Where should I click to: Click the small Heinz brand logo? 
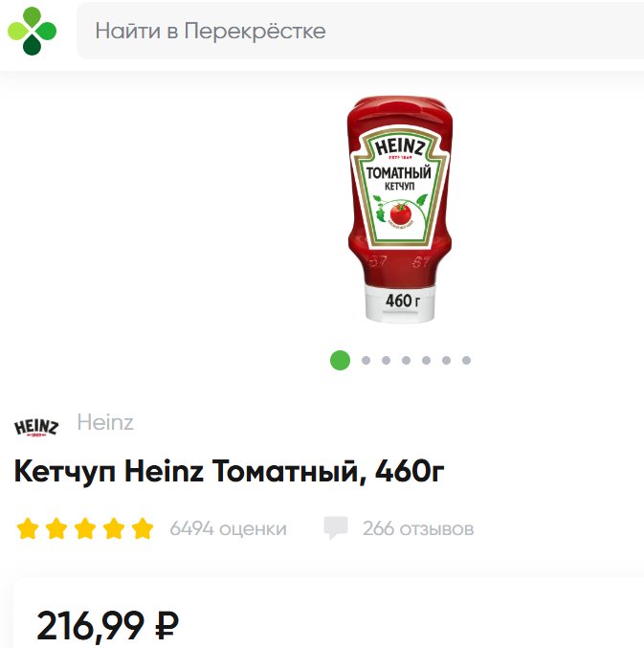[36, 427]
